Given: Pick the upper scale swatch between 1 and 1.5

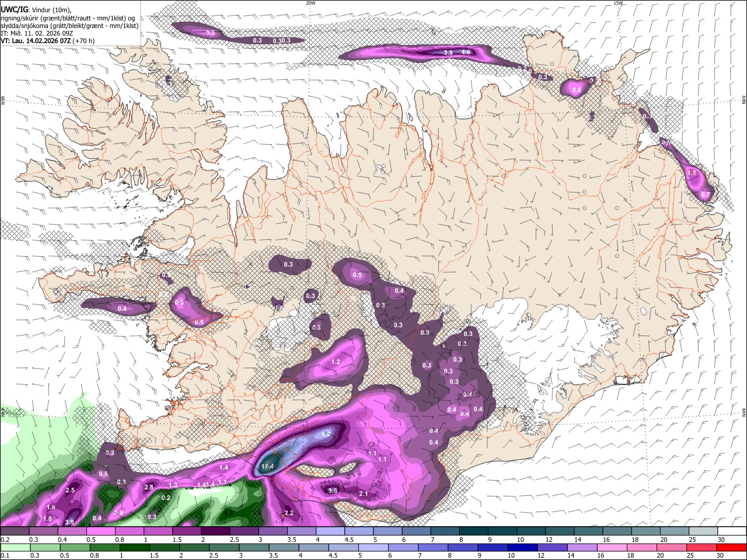Looking at the screenshot, I should 158,531.
